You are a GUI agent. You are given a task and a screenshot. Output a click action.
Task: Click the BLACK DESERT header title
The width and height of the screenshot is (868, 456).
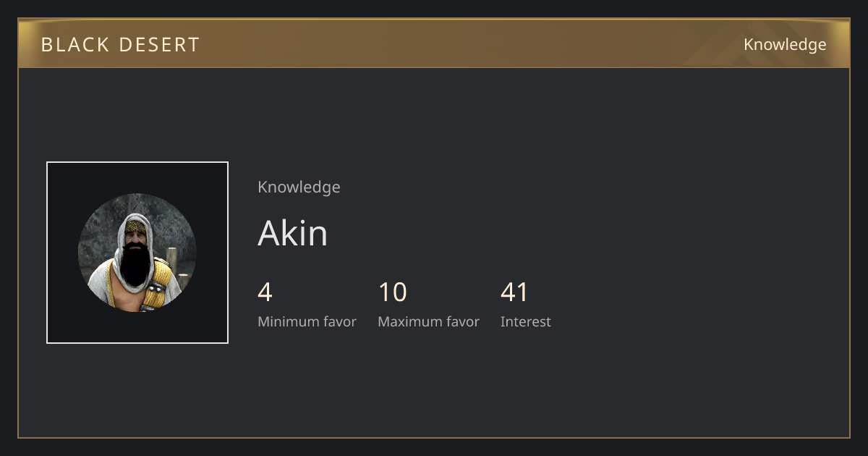(x=120, y=45)
